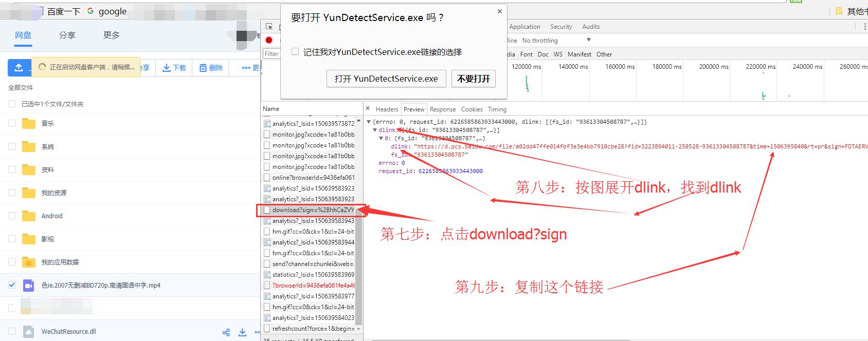Uncheck the mp4 file checkbox

pyautogui.click(x=12, y=285)
